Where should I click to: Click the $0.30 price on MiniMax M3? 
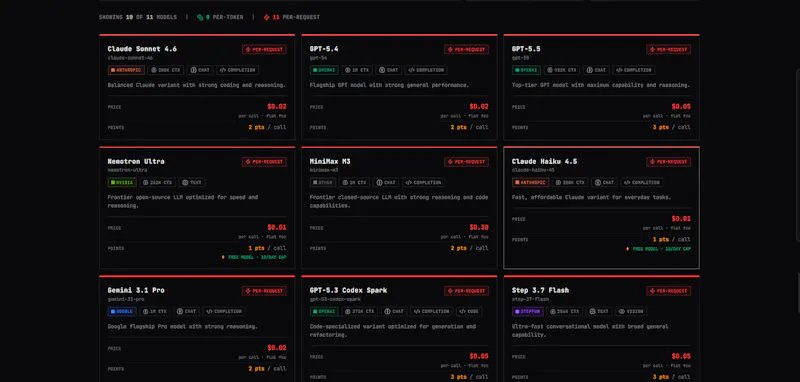click(x=479, y=227)
